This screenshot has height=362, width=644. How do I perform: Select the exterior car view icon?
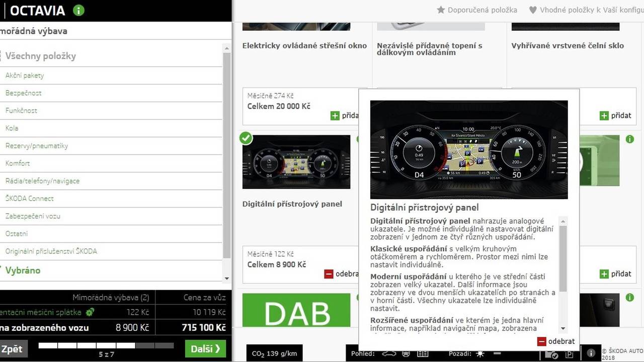pos(388,353)
